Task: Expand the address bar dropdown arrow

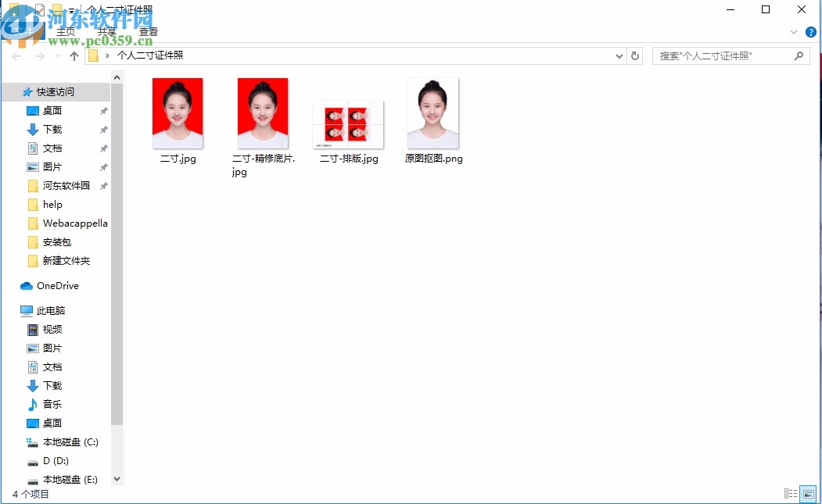Action: tap(619, 55)
